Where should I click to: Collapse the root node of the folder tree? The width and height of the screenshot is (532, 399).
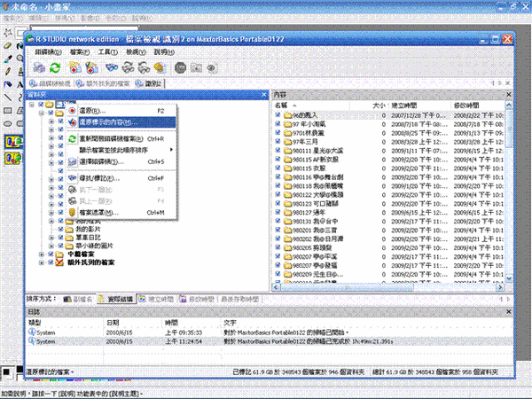(32, 105)
